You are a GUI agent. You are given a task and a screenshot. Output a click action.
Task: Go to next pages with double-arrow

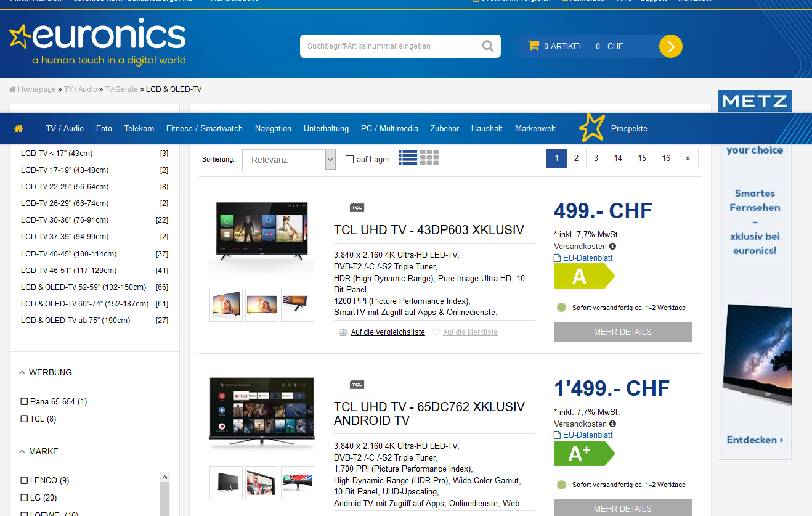pyautogui.click(x=688, y=158)
